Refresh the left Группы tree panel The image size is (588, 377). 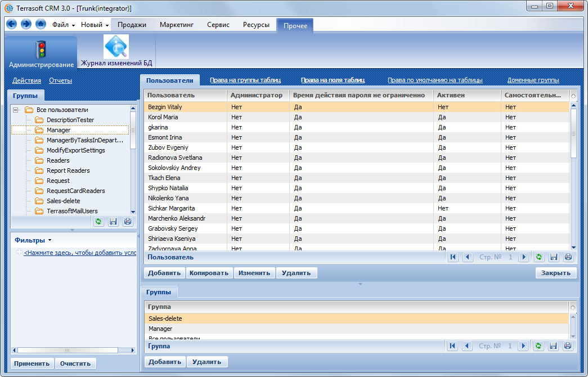[98, 222]
